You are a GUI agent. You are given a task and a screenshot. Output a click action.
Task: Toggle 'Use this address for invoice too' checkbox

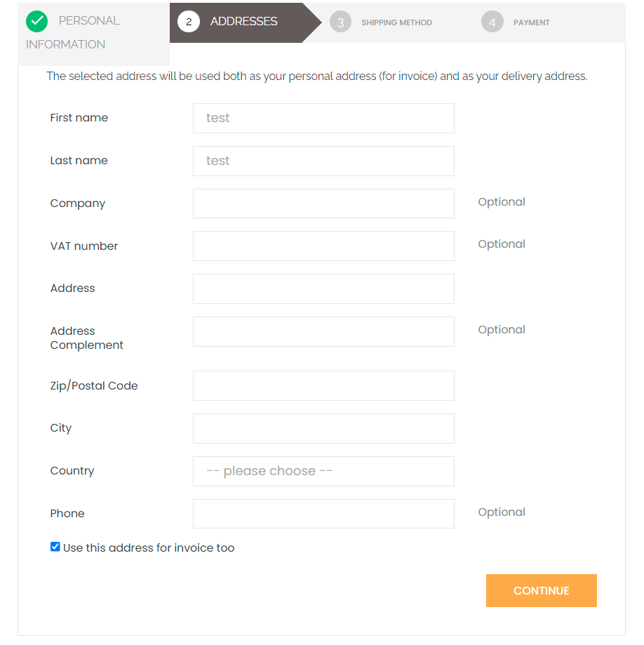(x=55, y=547)
